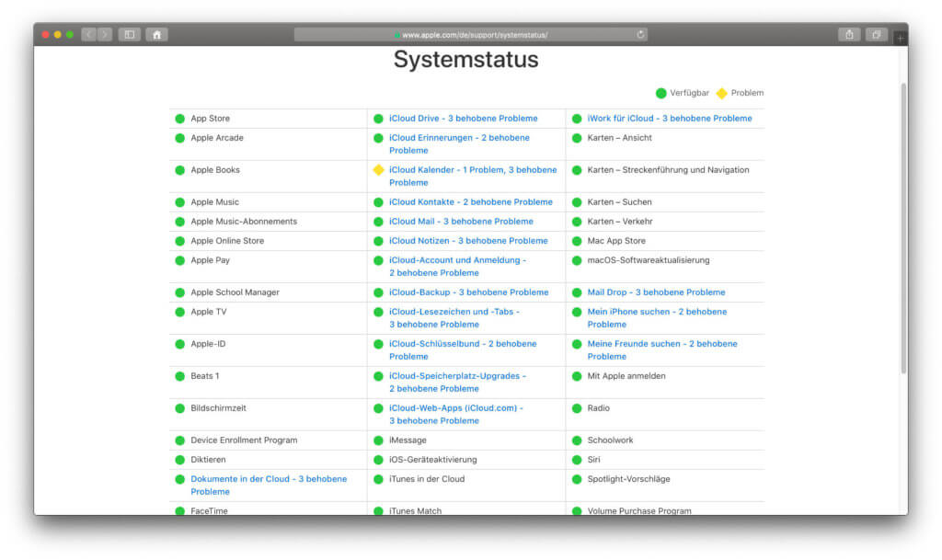Click the Device Enrollment Program entry

point(244,440)
